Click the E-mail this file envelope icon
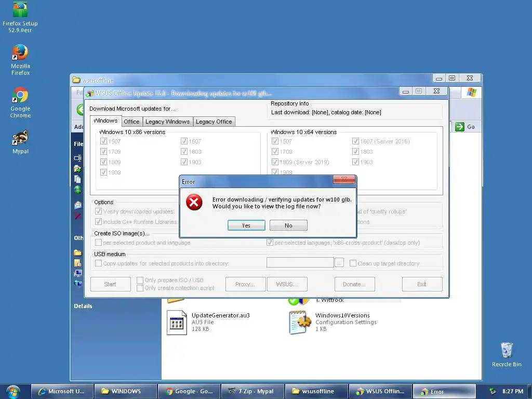Viewport: 532px width, 399px height. coord(78,205)
